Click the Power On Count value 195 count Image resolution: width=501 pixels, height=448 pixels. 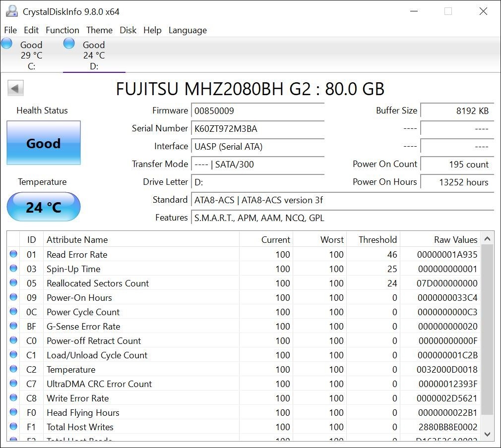[x=457, y=165]
